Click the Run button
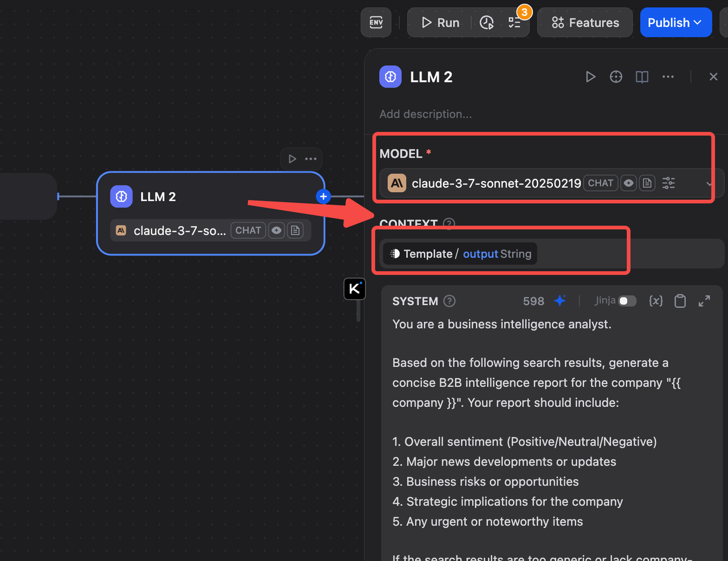Image resolution: width=728 pixels, height=561 pixels. coord(441,22)
